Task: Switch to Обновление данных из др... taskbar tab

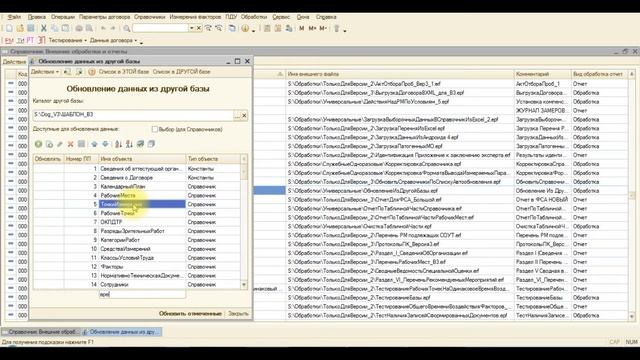Action: 122,332
